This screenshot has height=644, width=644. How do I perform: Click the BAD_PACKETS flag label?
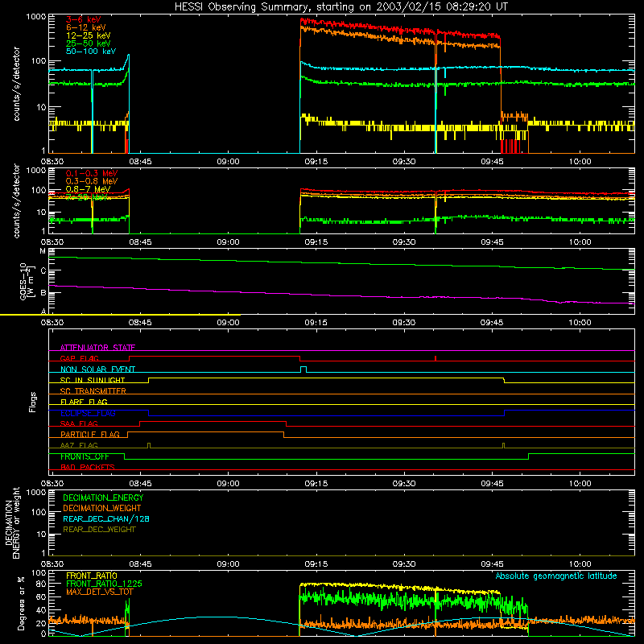pyautogui.click(x=88, y=467)
